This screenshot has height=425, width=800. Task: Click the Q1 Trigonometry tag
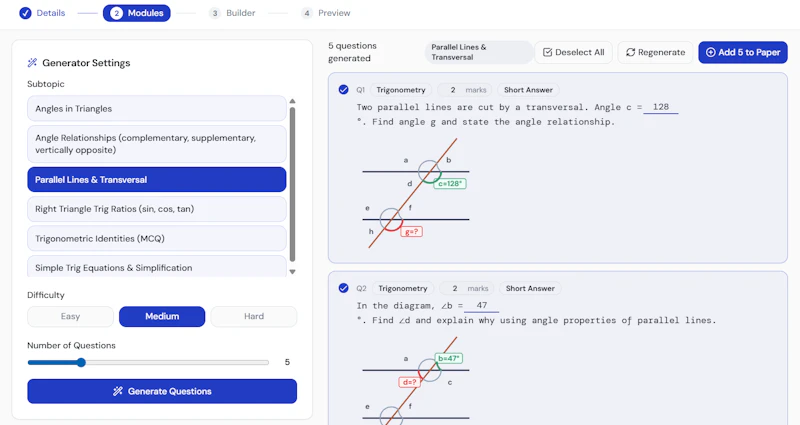tap(401, 90)
